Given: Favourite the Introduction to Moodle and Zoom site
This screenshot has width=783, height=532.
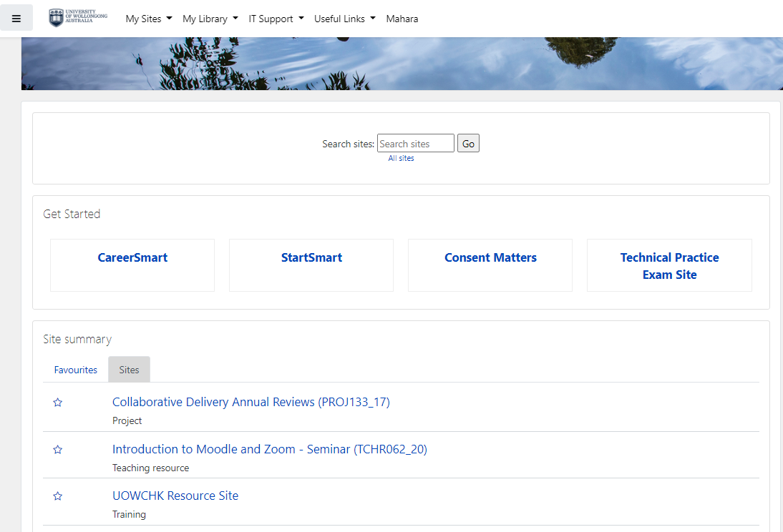Looking at the screenshot, I should [58, 450].
